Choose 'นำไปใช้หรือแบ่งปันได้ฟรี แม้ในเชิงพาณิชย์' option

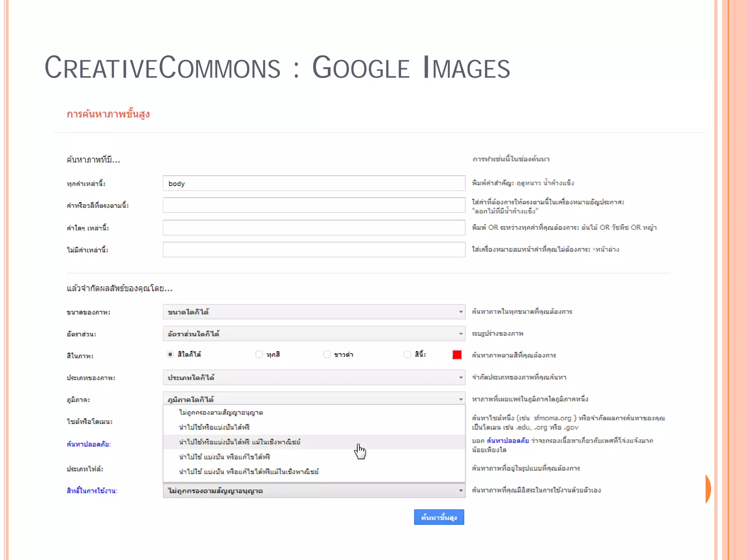pos(314,442)
